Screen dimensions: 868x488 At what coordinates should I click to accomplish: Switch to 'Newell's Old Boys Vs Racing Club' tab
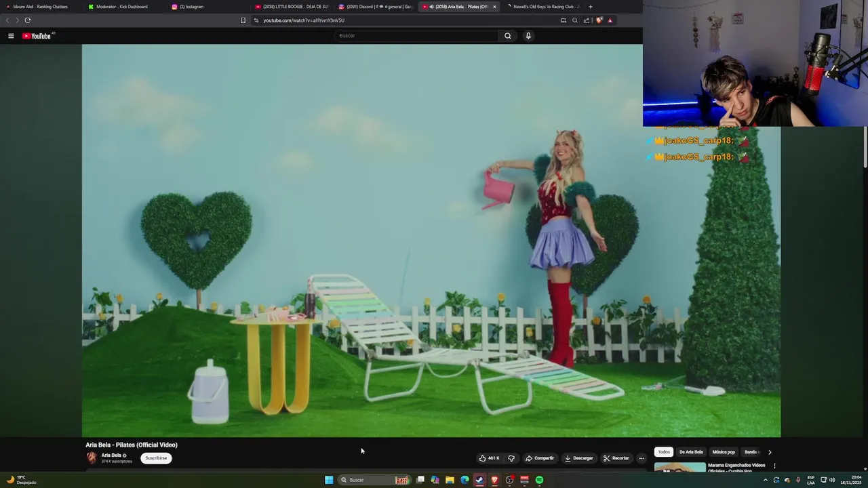tap(542, 7)
